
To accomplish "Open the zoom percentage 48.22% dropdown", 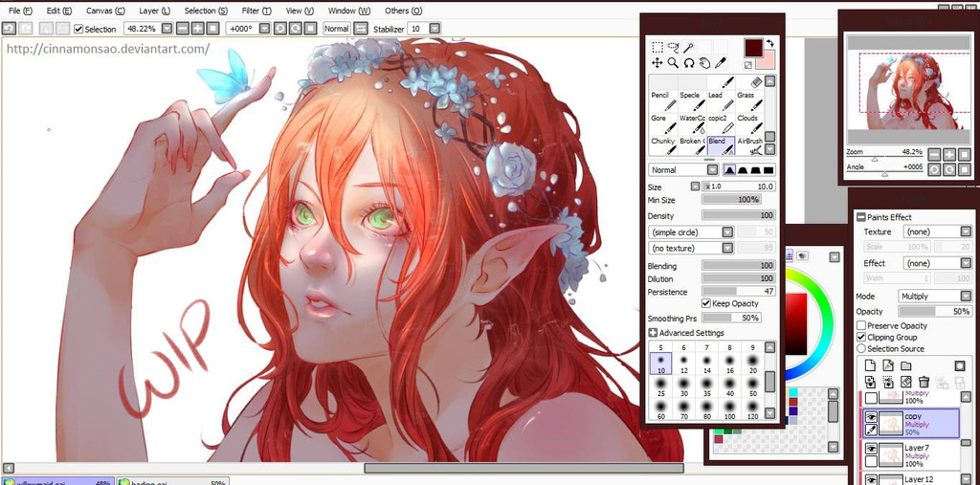I will [x=167, y=28].
